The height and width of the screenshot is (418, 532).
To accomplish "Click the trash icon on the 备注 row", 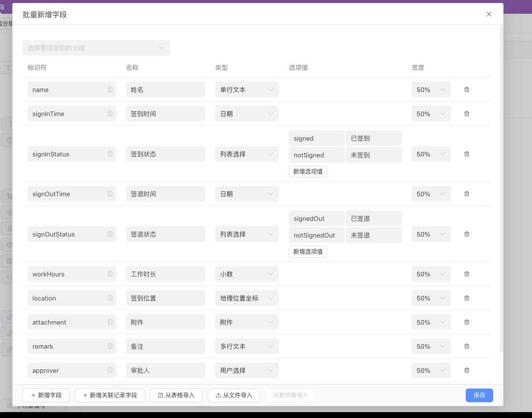I will tap(466, 346).
